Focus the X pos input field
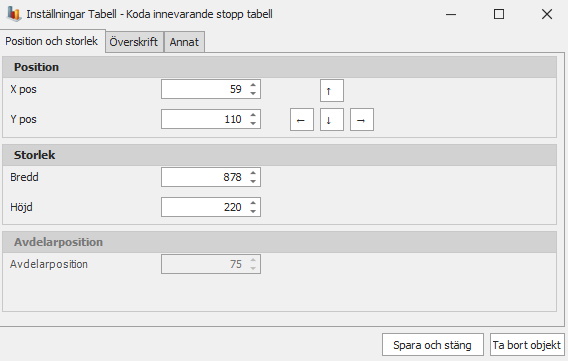 click(204, 89)
